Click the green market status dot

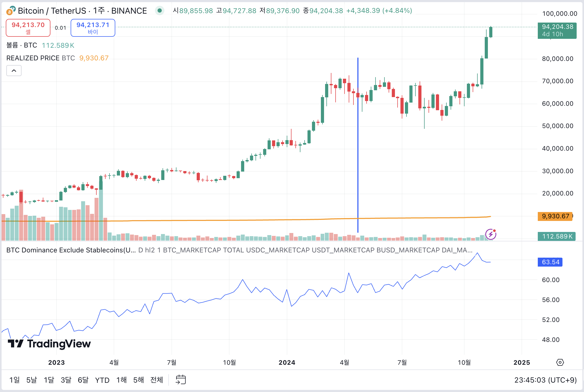[x=160, y=11]
